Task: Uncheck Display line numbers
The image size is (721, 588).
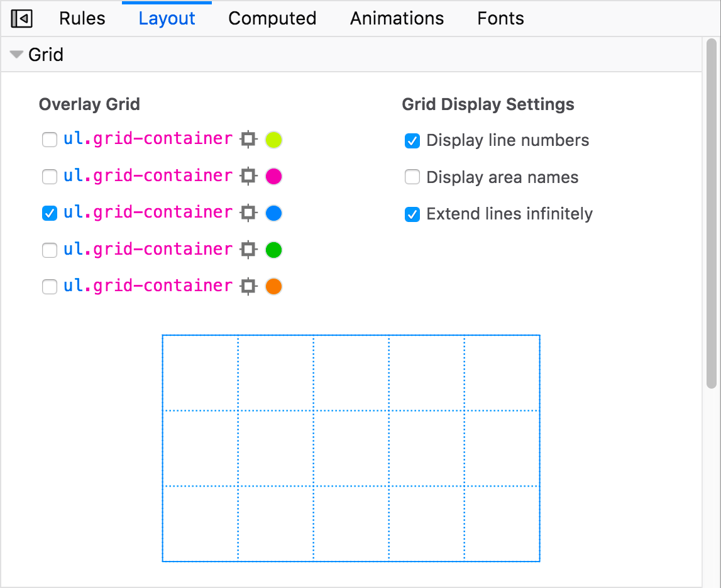Action: (412, 141)
